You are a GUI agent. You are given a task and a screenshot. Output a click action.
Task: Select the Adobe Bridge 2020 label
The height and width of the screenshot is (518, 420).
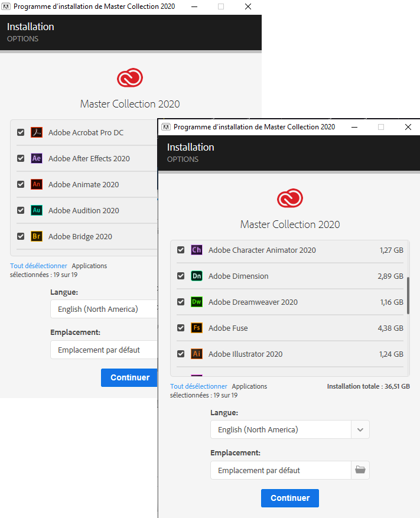[x=80, y=236]
